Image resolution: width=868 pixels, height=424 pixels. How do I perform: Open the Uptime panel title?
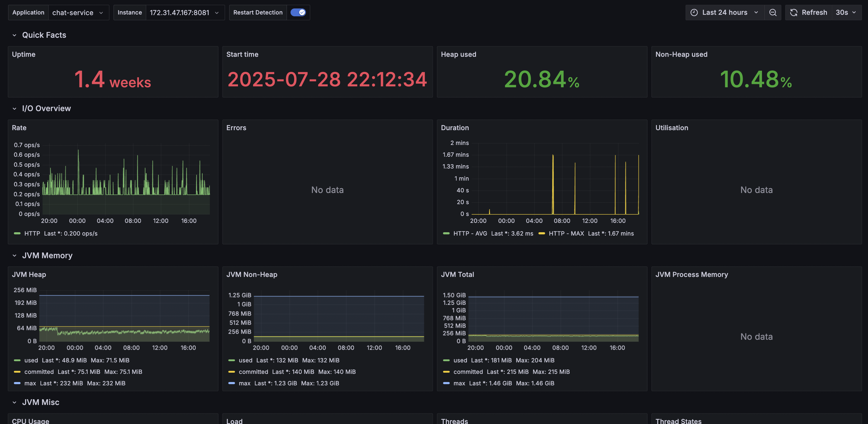tap(24, 54)
